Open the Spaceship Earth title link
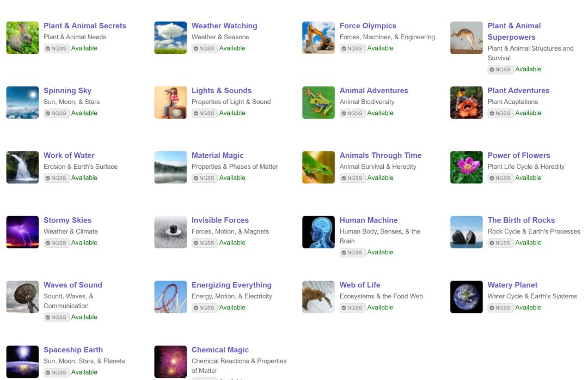 (73, 350)
